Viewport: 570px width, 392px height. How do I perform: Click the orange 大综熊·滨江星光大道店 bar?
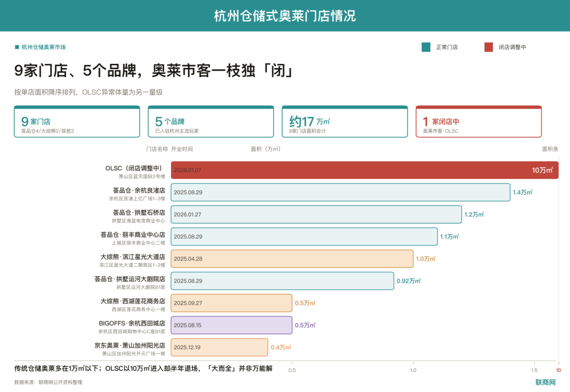(x=292, y=259)
